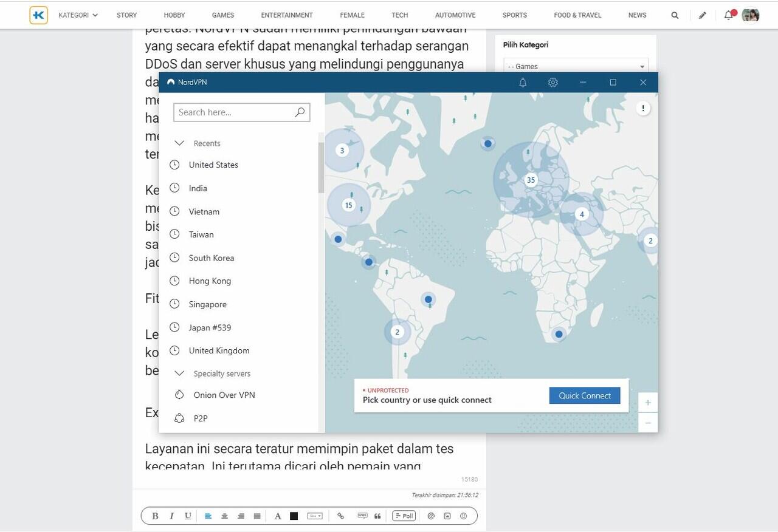The image size is (778, 532).
Task: Go to the NEWS section
Action: (638, 15)
